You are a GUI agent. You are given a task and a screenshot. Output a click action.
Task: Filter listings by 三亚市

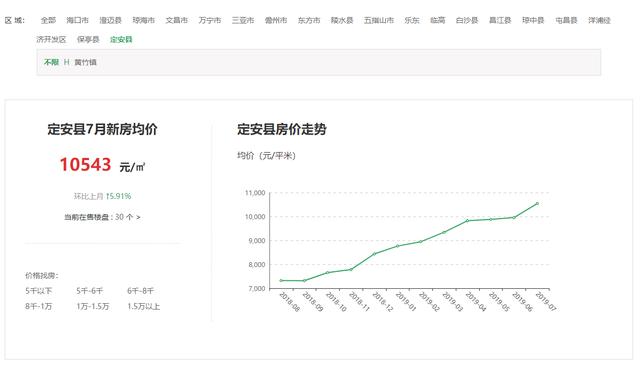click(243, 20)
